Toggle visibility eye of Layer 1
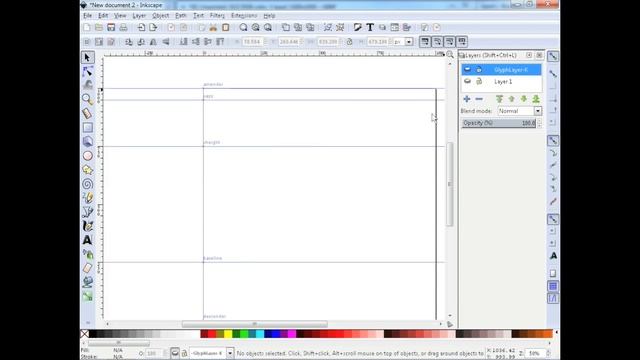Viewport: 640px width, 360px height. (x=467, y=82)
